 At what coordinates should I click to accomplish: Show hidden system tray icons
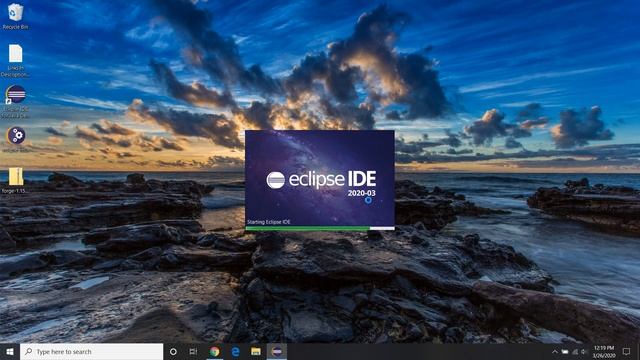(x=555, y=352)
